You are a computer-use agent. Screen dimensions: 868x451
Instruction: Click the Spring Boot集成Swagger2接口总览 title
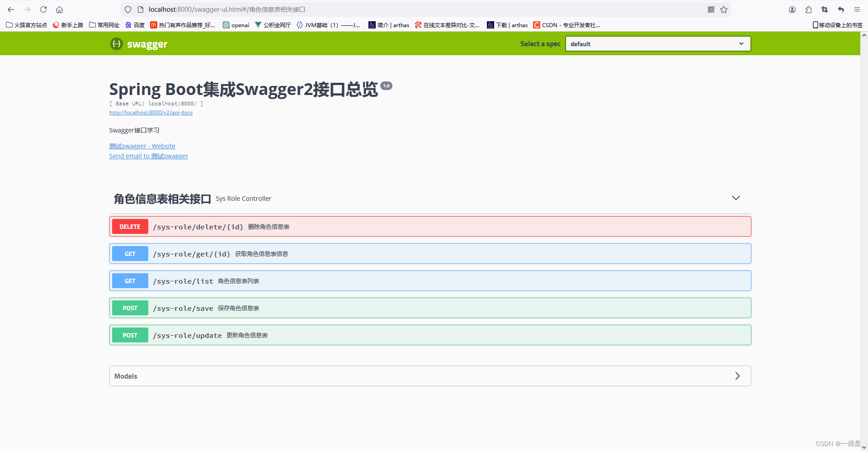click(243, 90)
